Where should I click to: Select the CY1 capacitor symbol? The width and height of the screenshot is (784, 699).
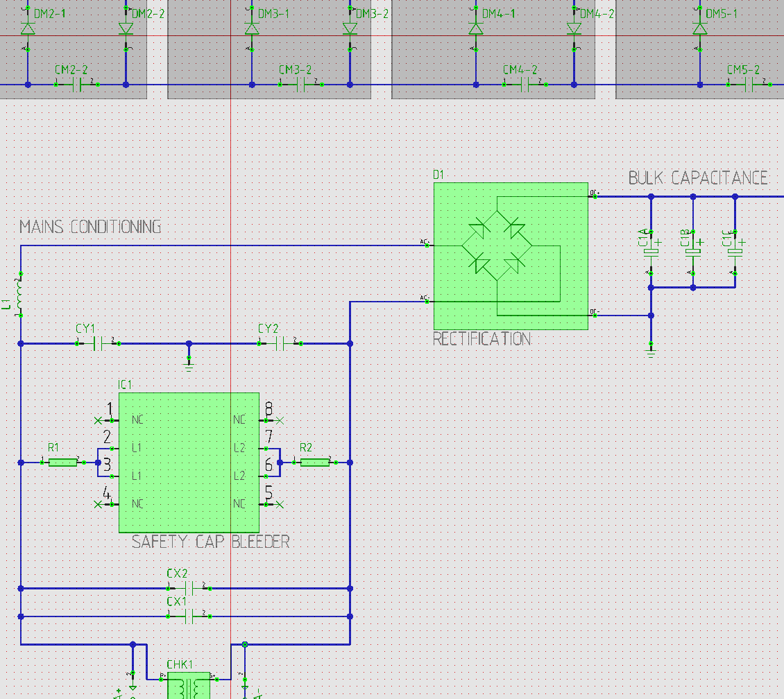pyautogui.click(x=98, y=344)
